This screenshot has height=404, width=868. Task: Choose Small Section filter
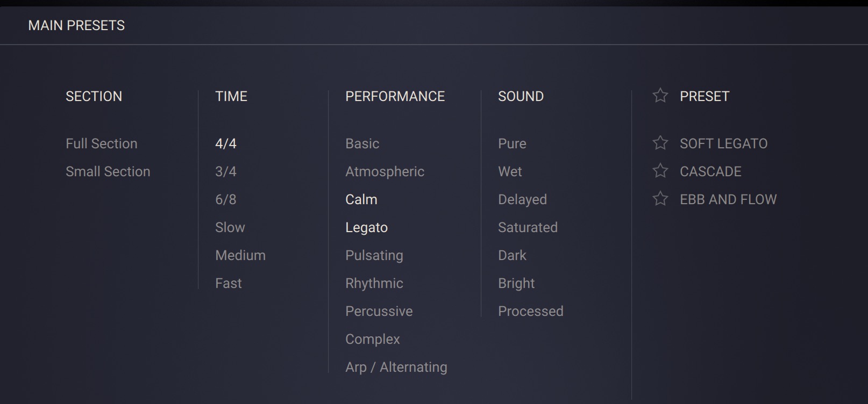tap(108, 171)
